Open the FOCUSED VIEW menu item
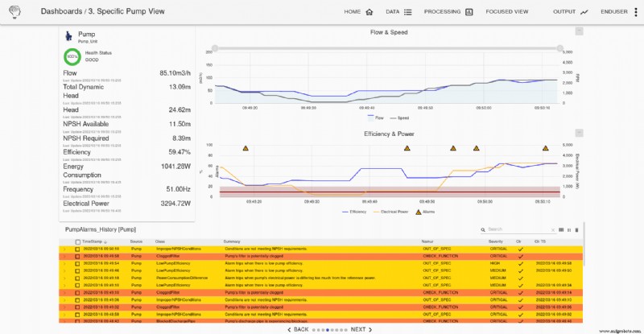Viewport: 644px width, 334px height. coord(507,12)
